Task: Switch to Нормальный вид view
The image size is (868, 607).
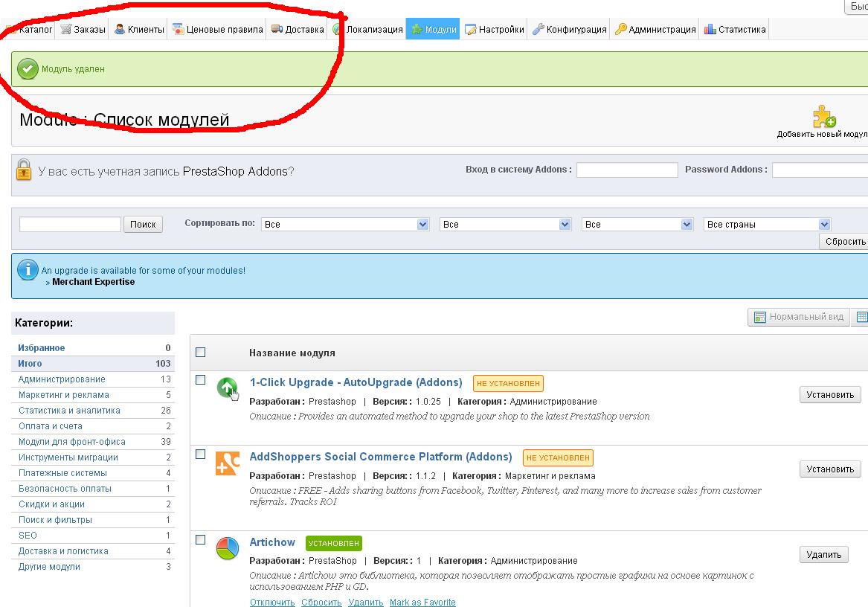Action: tap(799, 317)
